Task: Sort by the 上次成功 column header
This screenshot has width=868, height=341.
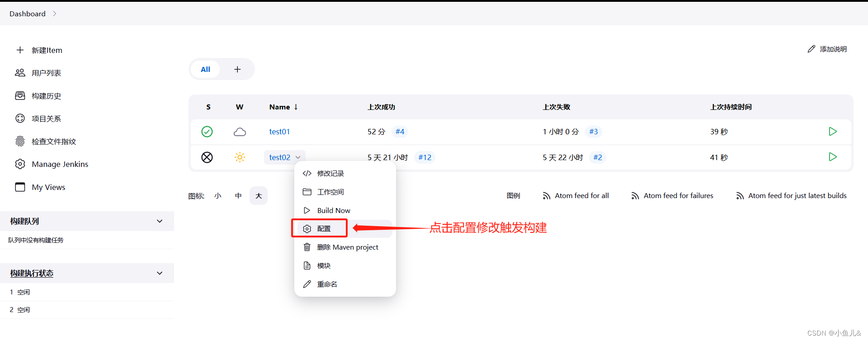Action: coord(381,107)
